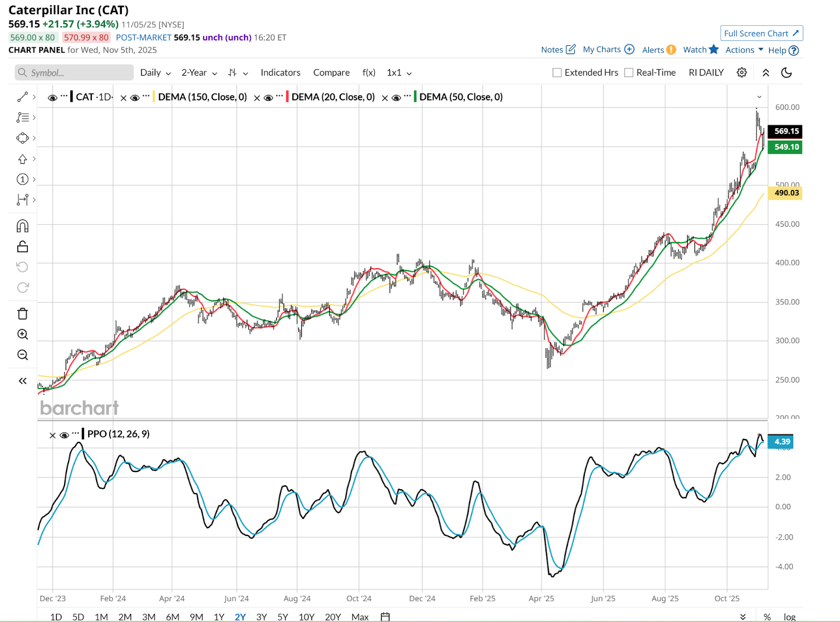This screenshot has height=622, width=840.
Task: Click the trash delete drawings icon
Action: pos(23,314)
